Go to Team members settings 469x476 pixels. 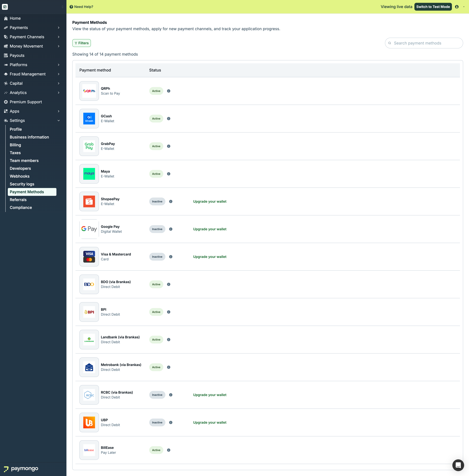click(x=24, y=160)
